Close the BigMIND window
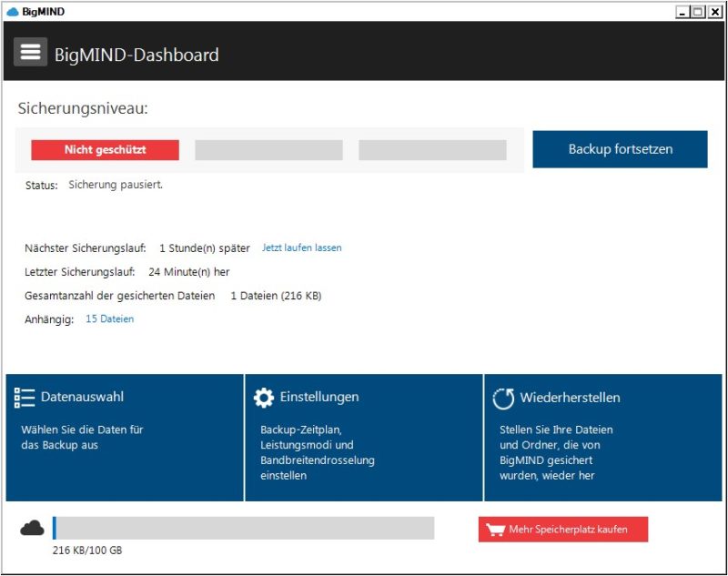 coord(714,12)
